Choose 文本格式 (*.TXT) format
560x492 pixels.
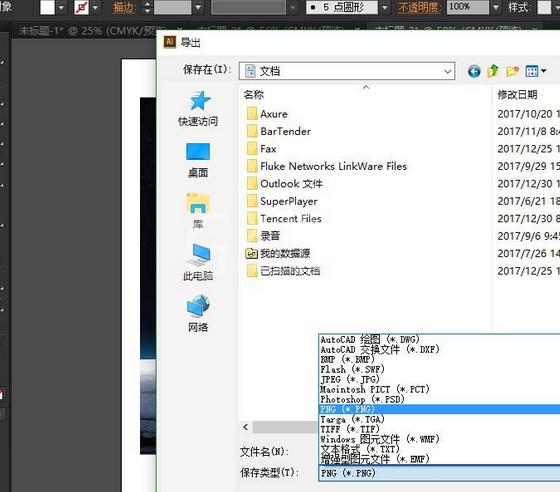(439, 449)
